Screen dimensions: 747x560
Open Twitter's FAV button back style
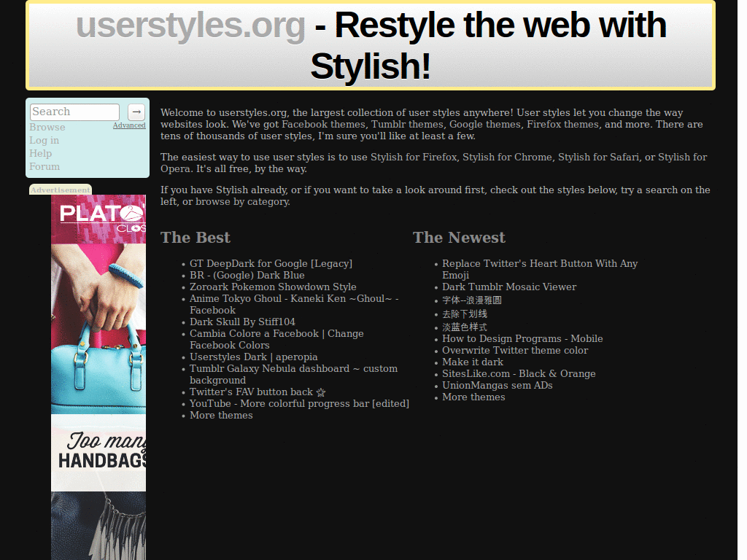[258, 392]
